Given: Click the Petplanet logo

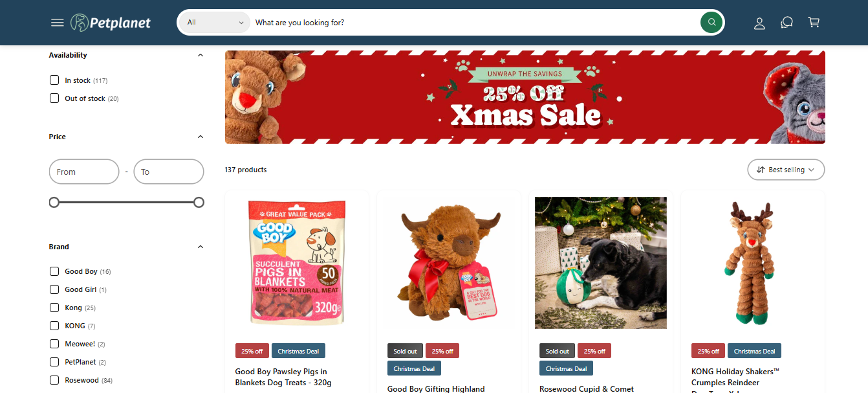Looking at the screenshot, I should (x=111, y=23).
